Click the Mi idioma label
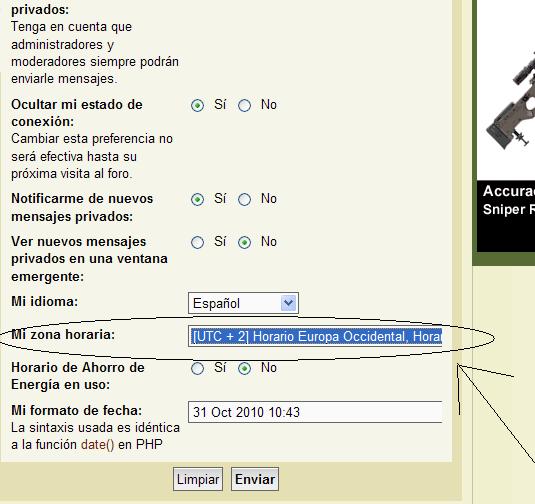Viewport: 535px width, 504px height. tap(45, 302)
